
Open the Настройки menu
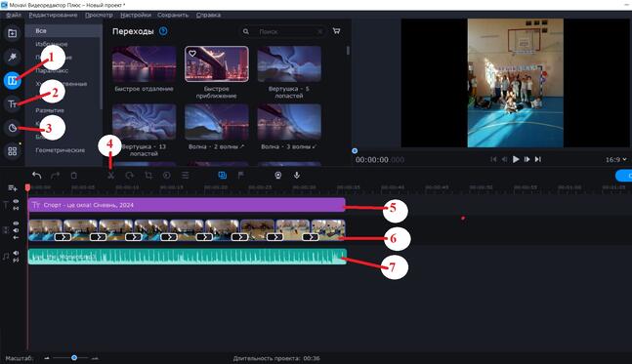[x=136, y=15]
